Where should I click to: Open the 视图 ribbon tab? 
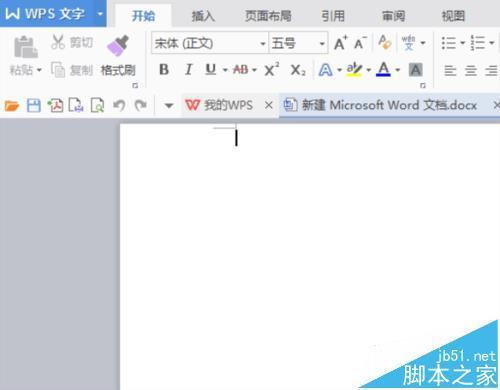[x=453, y=16]
